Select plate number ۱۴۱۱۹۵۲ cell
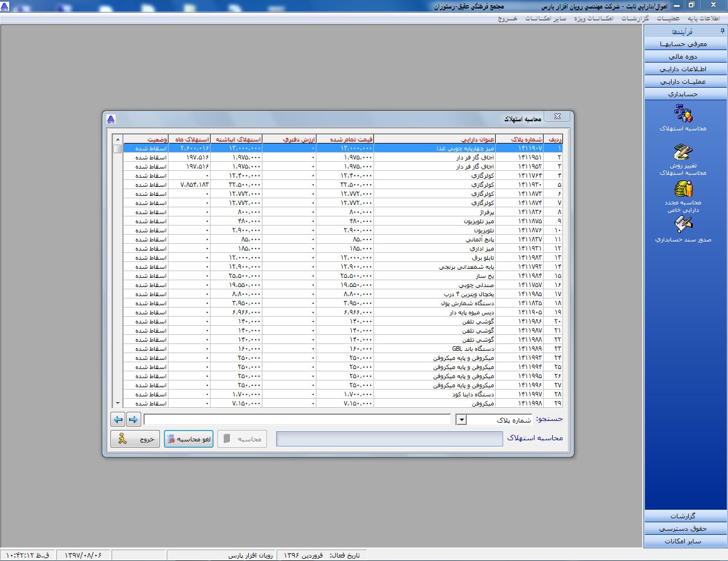The height and width of the screenshot is (561, 728). [521, 166]
